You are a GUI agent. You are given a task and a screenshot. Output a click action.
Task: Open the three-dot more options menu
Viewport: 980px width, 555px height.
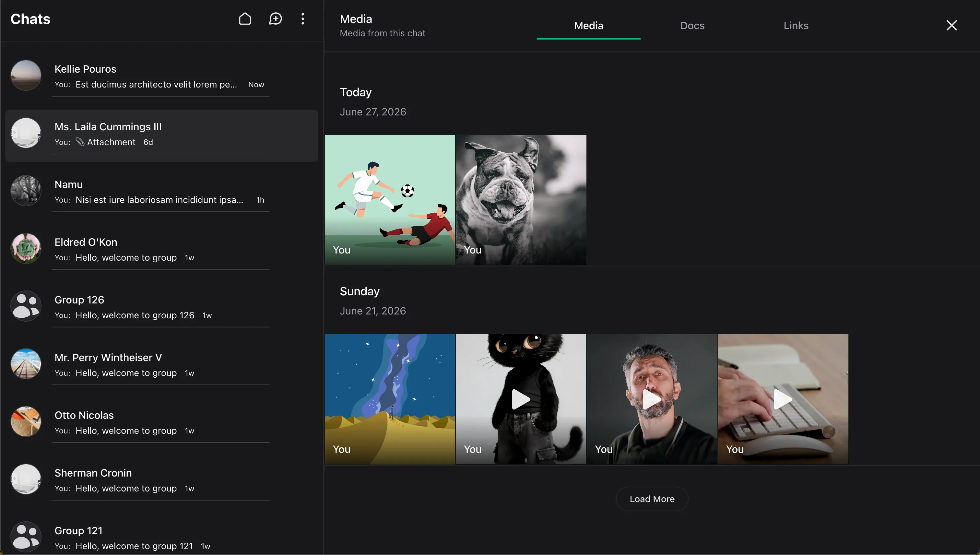pyautogui.click(x=303, y=19)
